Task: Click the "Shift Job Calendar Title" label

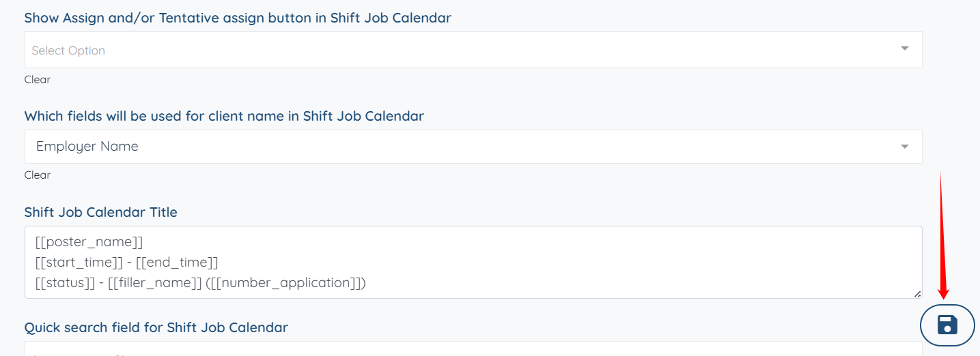Action: [101, 212]
